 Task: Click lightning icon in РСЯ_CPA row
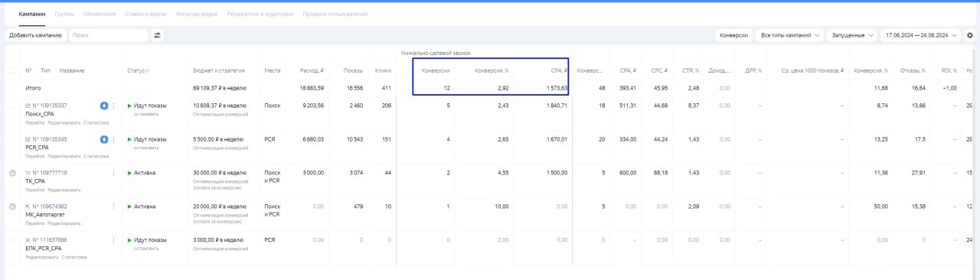104,139
